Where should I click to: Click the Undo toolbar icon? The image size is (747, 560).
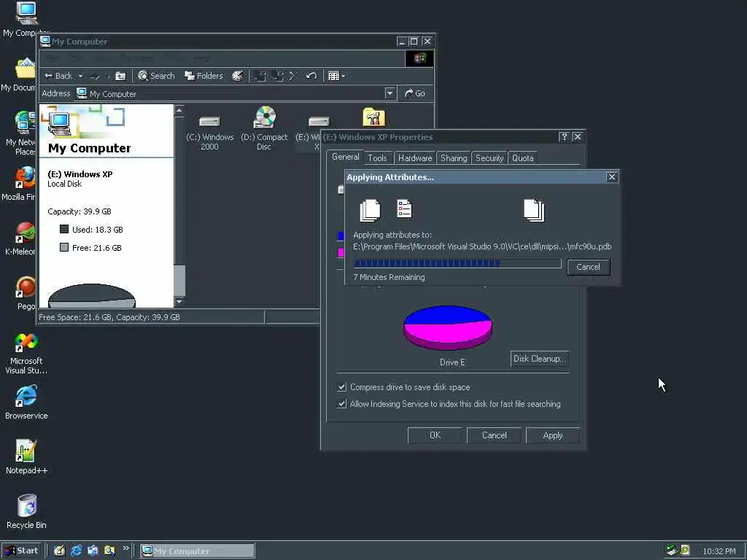point(311,76)
